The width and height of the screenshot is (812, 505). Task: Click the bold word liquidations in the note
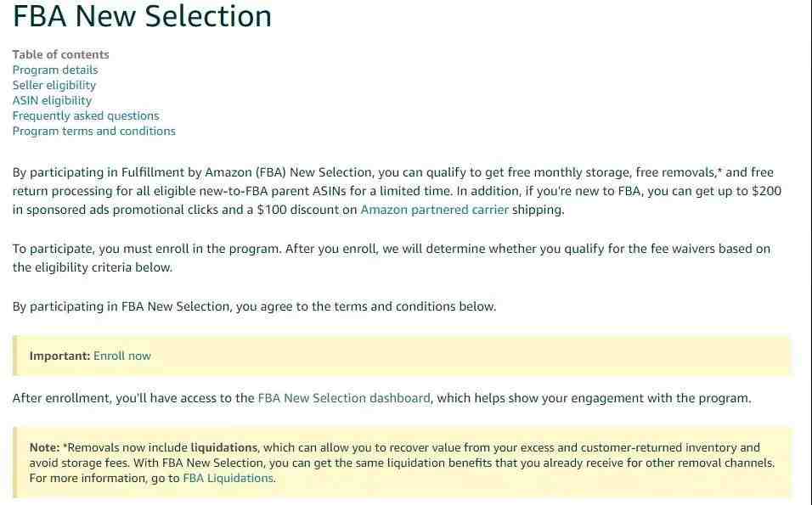pos(223,447)
